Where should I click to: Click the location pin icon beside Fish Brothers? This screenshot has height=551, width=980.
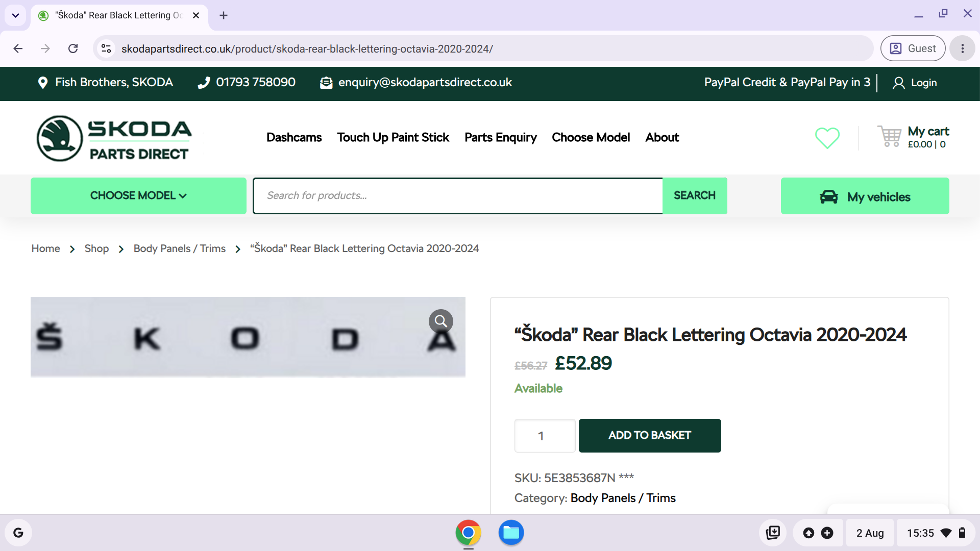point(43,83)
